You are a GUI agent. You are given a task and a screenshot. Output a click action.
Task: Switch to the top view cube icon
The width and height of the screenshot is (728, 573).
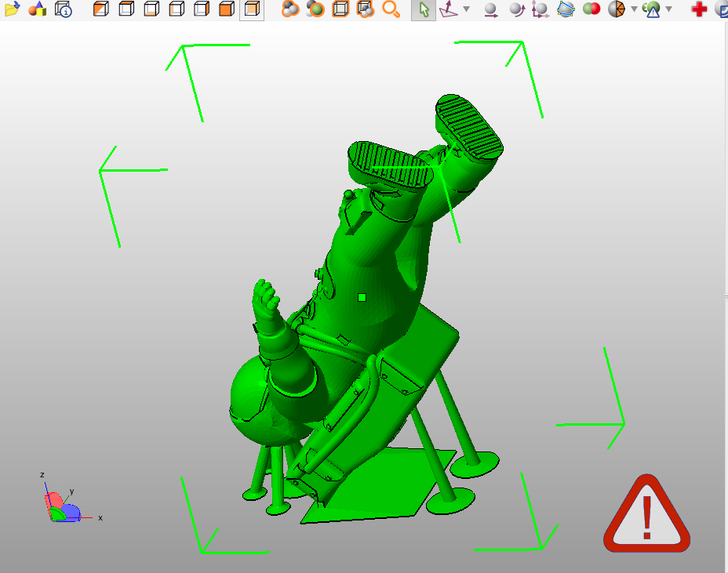coord(126,9)
